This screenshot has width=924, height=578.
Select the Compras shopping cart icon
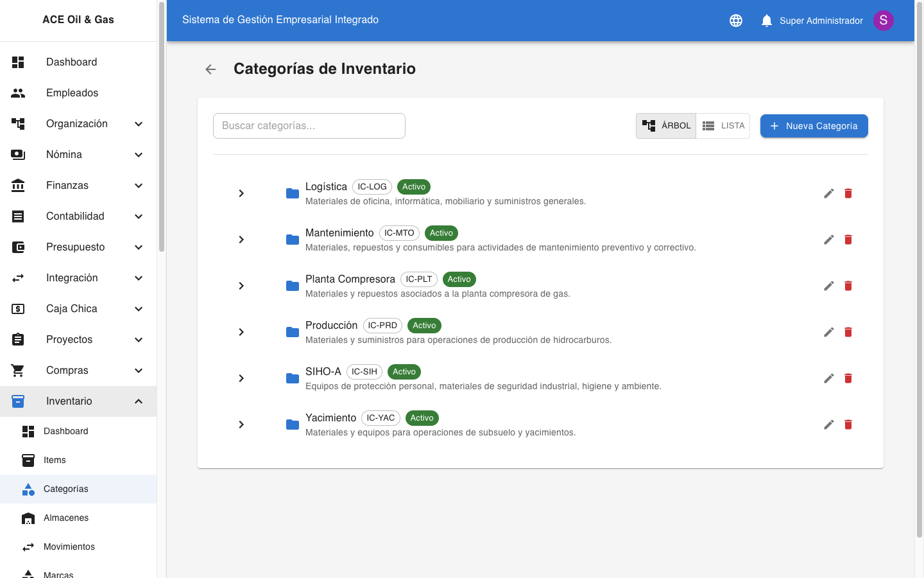pyautogui.click(x=18, y=370)
